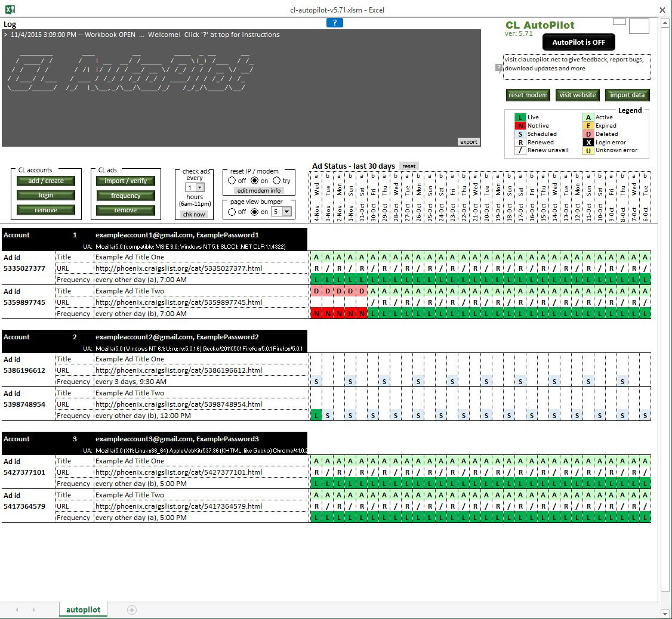Click reset next to Ad Status heading

(x=408, y=166)
